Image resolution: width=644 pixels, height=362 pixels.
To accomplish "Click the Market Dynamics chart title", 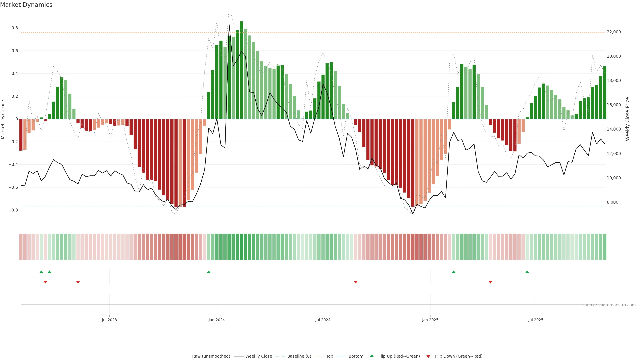I will click(26, 5).
